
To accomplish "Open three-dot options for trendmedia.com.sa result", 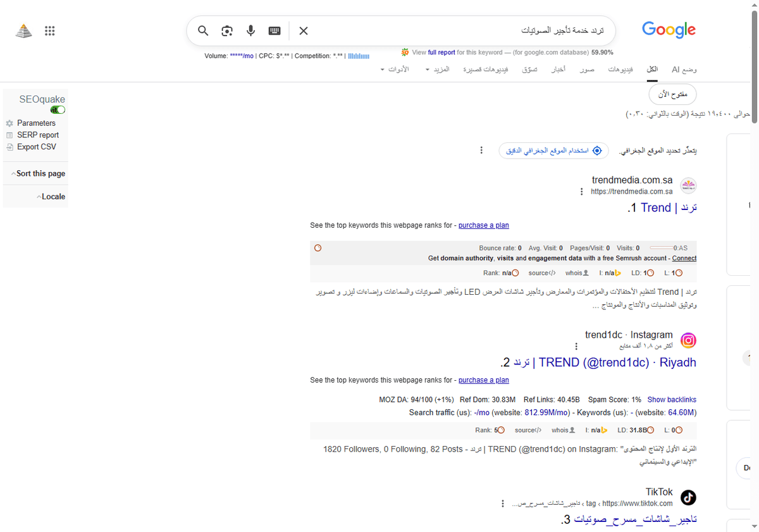I will [x=582, y=192].
